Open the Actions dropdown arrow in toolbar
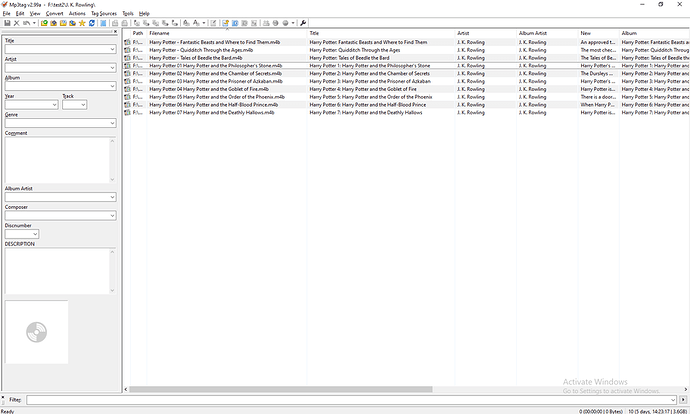 (204, 23)
